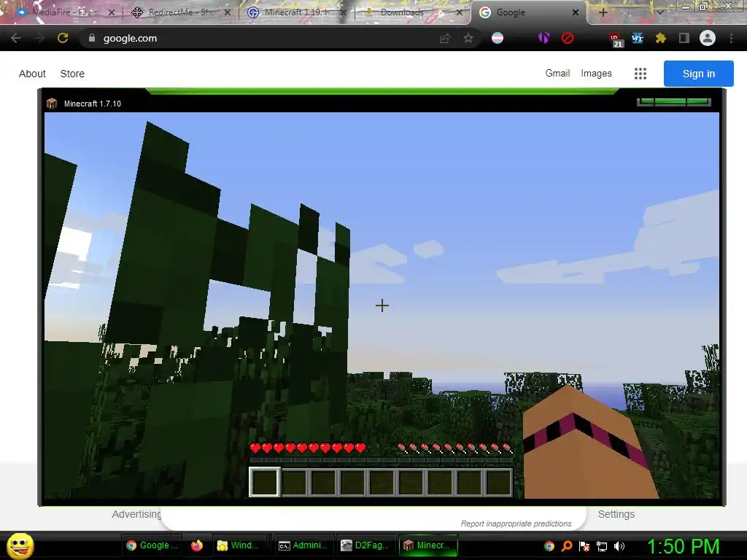Click the Minecraft 1.7.10 window title
The image size is (747, 560).
[93, 104]
